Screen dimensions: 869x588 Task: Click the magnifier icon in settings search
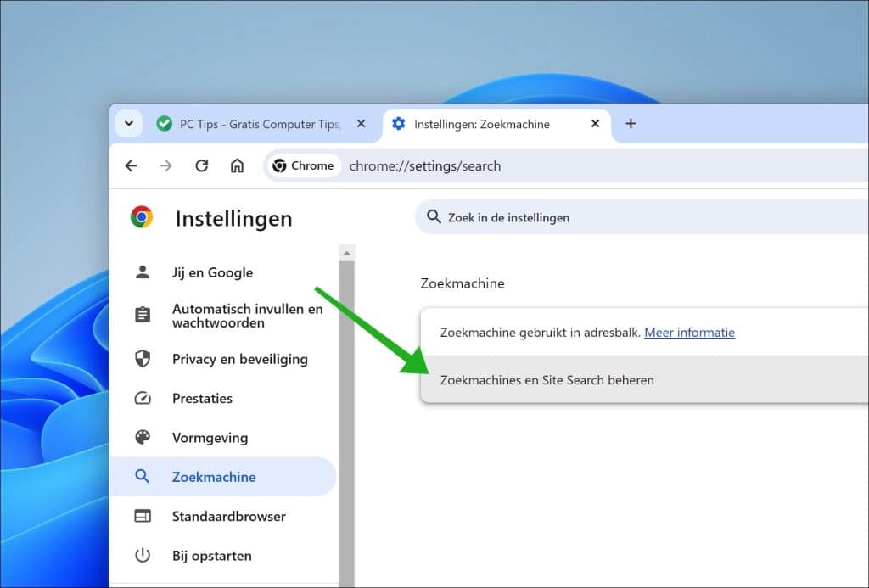(x=434, y=216)
